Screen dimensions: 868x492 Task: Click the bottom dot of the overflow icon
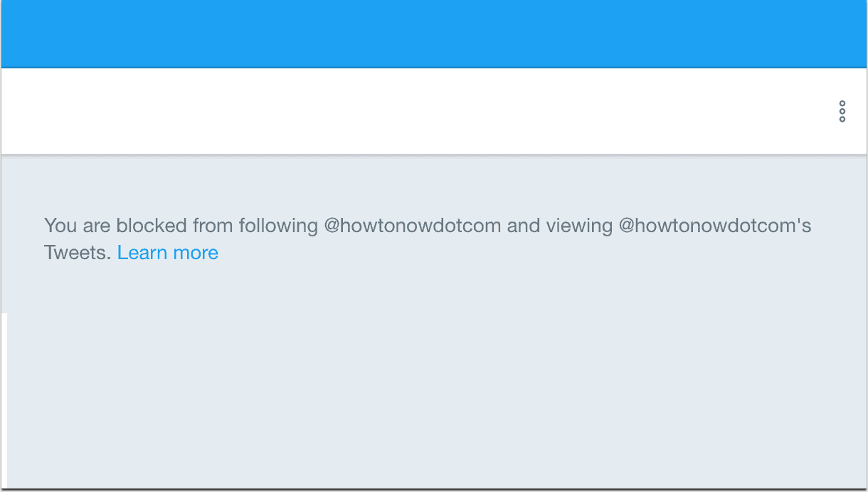[x=842, y=119]
